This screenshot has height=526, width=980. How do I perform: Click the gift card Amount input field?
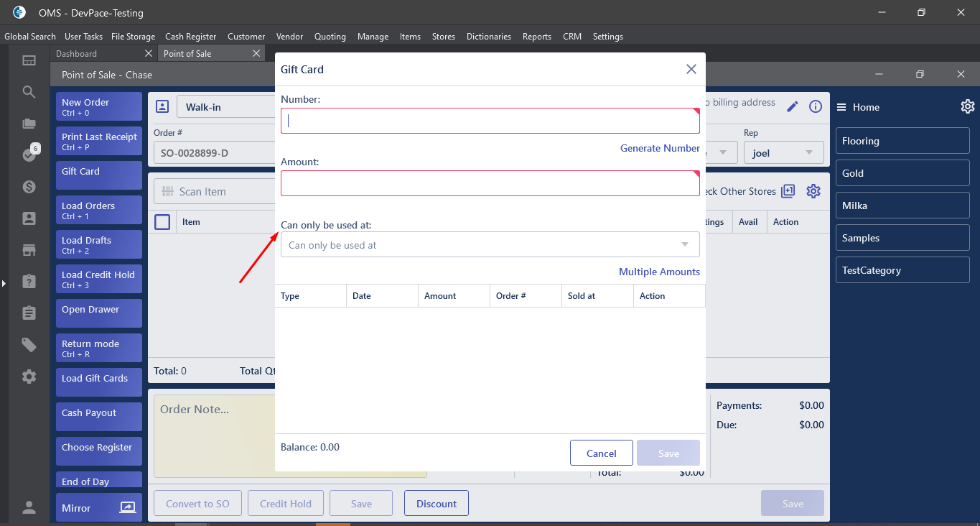[x=490, y=183]
